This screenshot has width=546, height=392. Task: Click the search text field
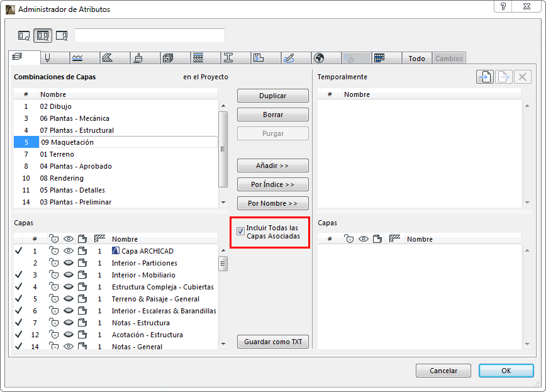tap(150, 35)
